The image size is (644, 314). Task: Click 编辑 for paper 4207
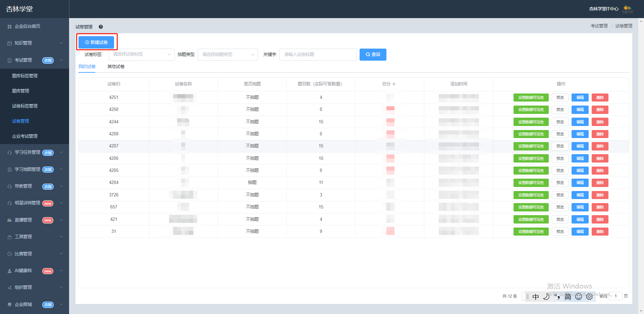click(x=580, y=146)
